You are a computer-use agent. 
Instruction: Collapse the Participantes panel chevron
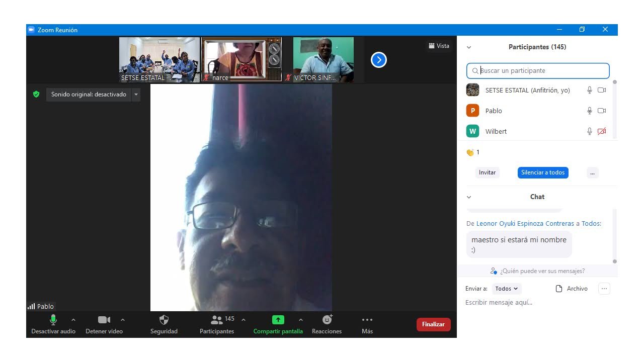(469, 47)
